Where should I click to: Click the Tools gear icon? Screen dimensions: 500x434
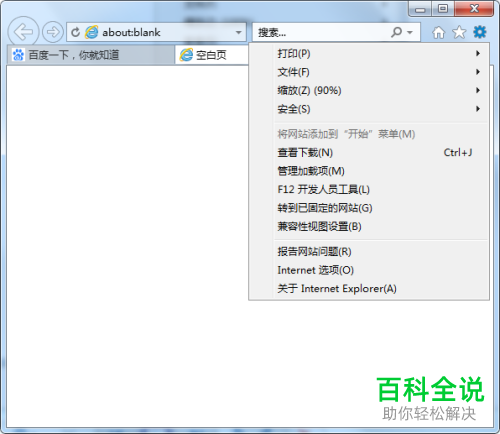[x=480, y=32]
